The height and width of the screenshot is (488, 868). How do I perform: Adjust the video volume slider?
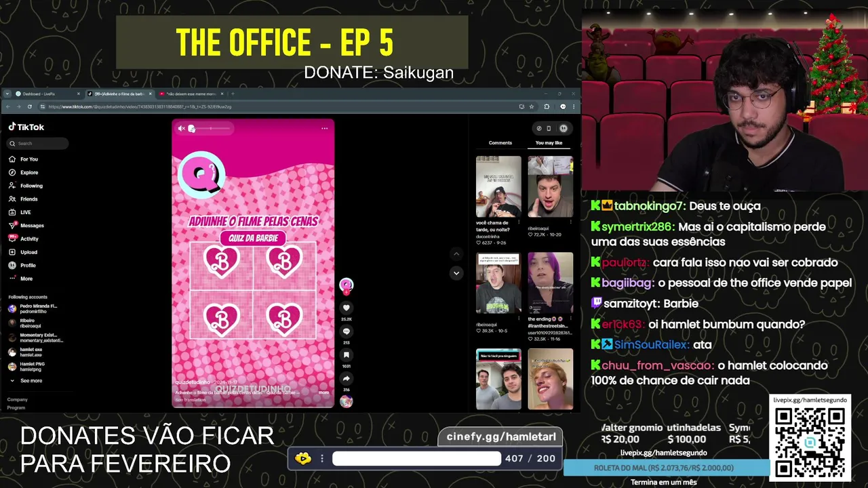point(209,128)
